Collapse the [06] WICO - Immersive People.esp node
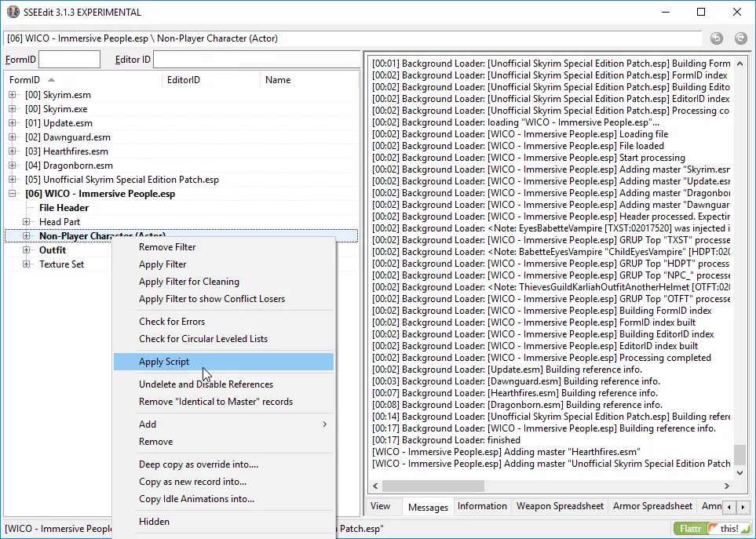This screenshot has width=756, height=539. coord(13,194)
